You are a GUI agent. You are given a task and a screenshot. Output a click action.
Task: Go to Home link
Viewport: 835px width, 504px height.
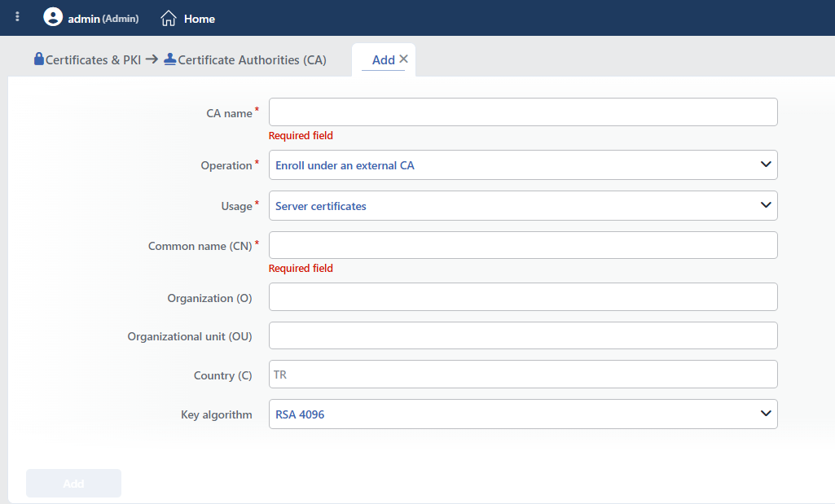(199, 19)
